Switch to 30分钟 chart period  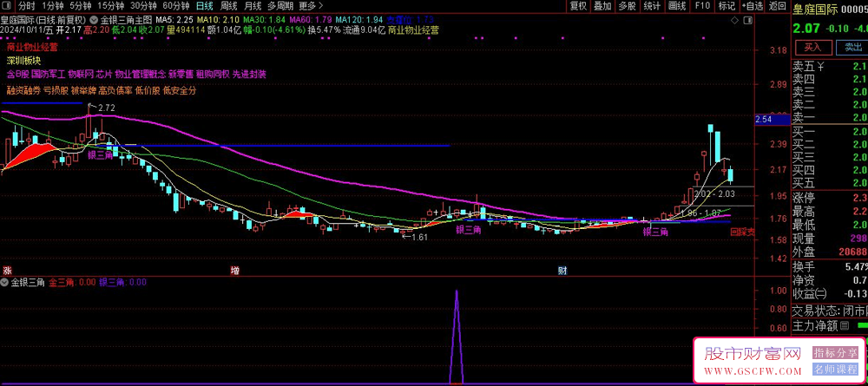pyautogui.click(x=143, y=6)
